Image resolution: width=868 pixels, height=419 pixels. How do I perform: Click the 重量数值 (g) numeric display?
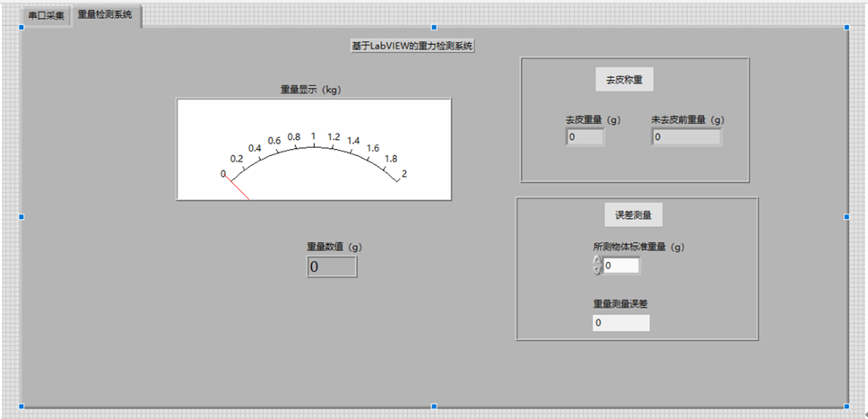click(x=332, y=266)
